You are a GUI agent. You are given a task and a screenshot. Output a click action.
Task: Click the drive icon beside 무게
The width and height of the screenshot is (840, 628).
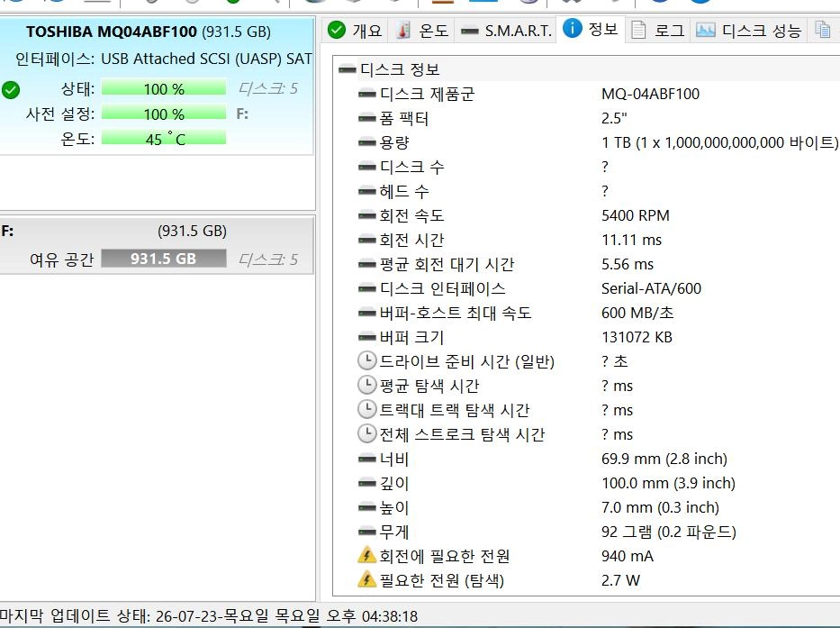pos(367,532)
